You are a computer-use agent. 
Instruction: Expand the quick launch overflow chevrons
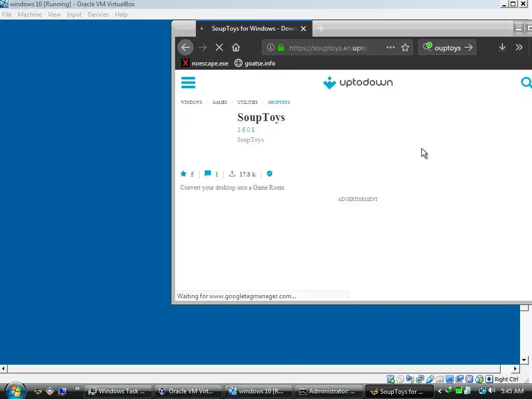pyautogui.click(x=77, y=389)
